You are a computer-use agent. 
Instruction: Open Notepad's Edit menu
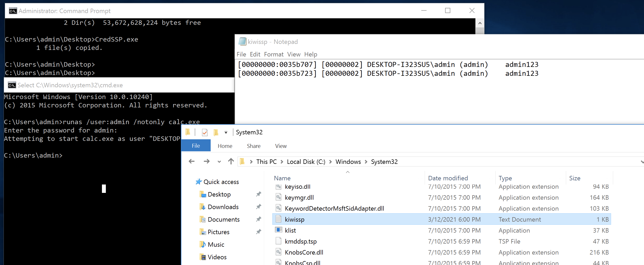255,54
